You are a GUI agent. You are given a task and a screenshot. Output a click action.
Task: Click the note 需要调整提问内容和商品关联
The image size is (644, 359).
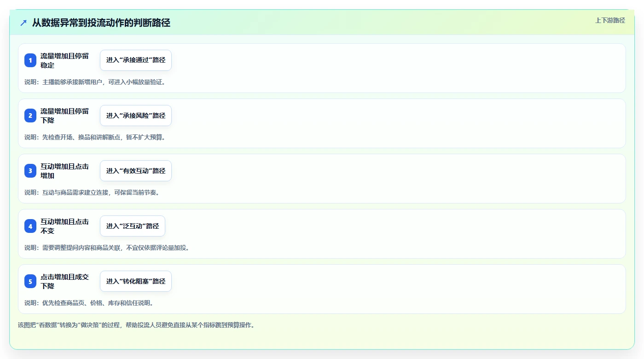[107, 248]
